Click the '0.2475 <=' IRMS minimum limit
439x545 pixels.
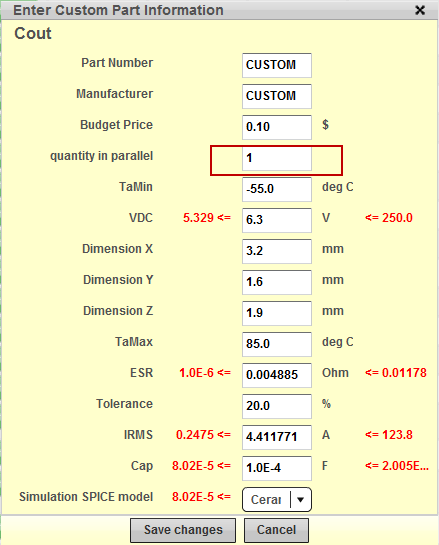click(203, 435)
